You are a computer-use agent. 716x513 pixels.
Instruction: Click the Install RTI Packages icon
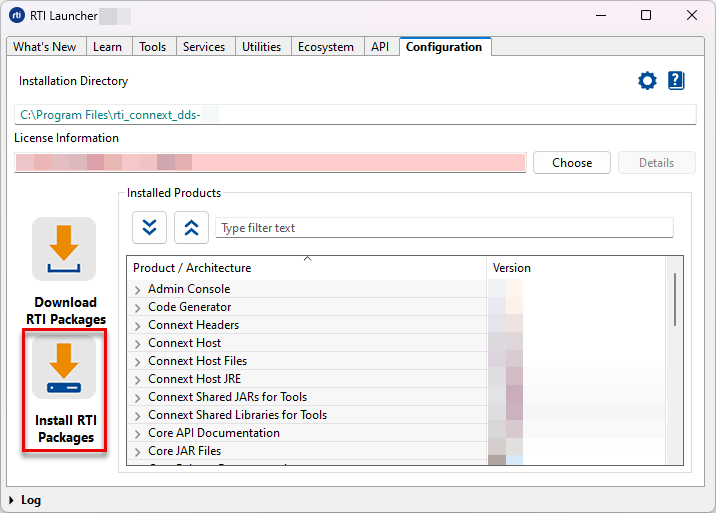pyautogui.click(x=64, y=366)
